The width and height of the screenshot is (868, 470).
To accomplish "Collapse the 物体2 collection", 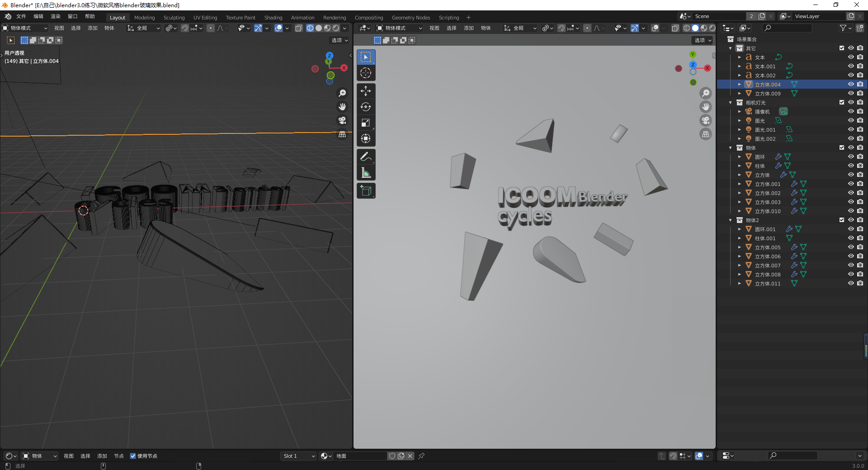I will pos(730,220).
